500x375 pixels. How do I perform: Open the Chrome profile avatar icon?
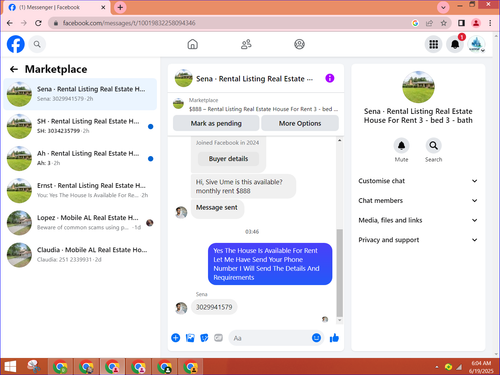(x=476, y=23)
